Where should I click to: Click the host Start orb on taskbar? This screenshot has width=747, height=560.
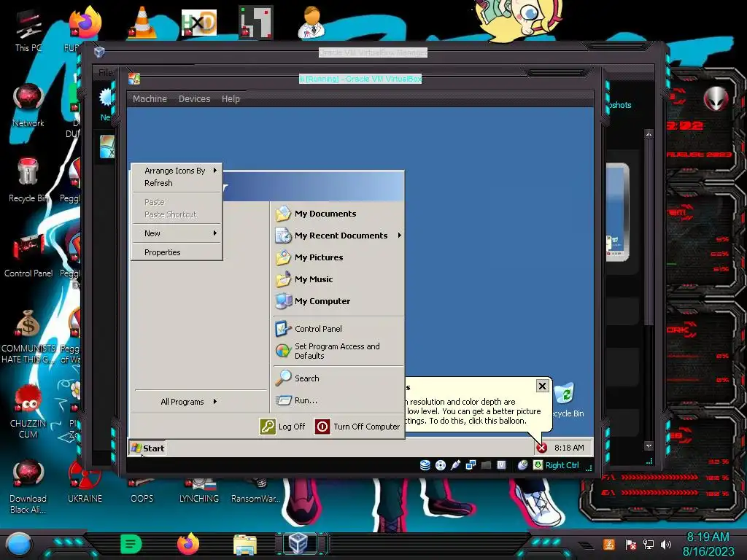18,545
